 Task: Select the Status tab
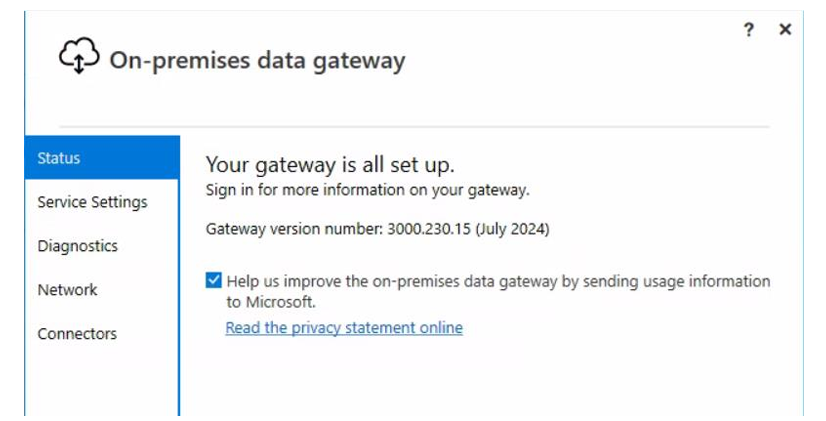[x=59, y=158]
